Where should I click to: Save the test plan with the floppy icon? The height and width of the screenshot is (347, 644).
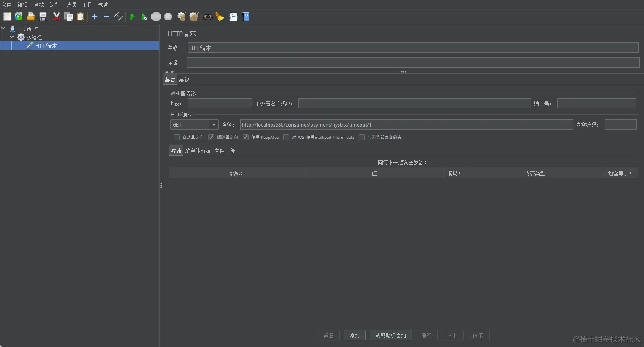click(x=42, y=17)
